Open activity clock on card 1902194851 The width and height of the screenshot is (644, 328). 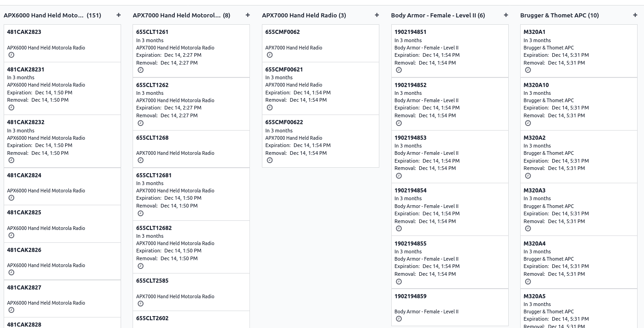(399, 70)
